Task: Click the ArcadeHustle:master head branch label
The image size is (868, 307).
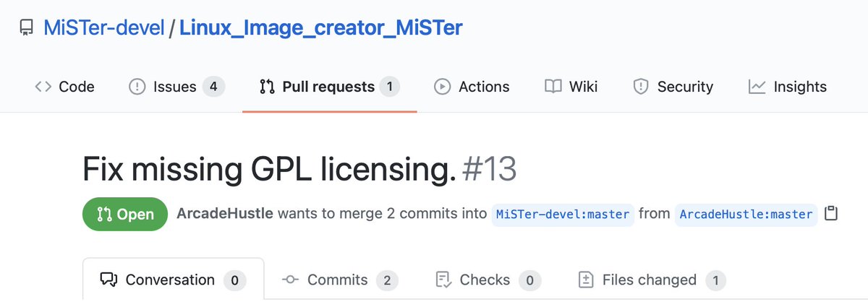Action: [x=746, y=215]
